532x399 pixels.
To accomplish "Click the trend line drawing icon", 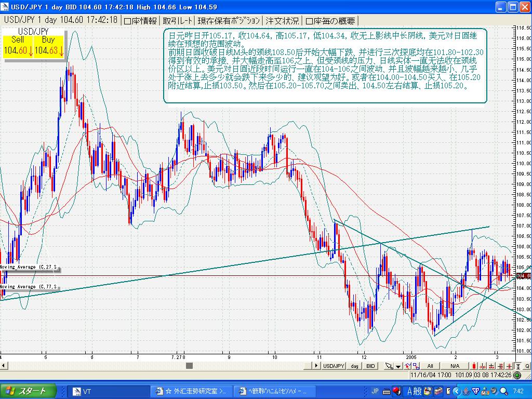I will (406, 366).
